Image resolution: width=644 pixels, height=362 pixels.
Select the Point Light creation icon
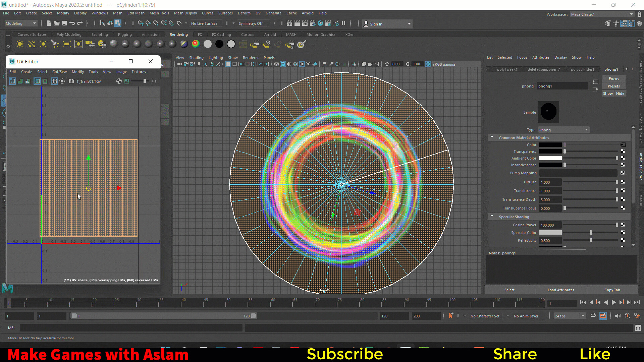tap(43, 44)
